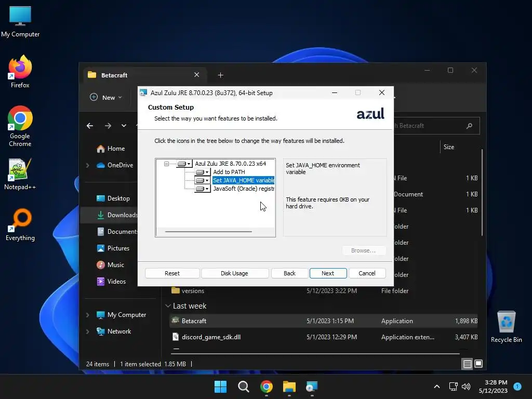The height and width of the screenshot is (399, 532).
Task: Go Back in the setup wizard
Action: [x=289, y=273]
